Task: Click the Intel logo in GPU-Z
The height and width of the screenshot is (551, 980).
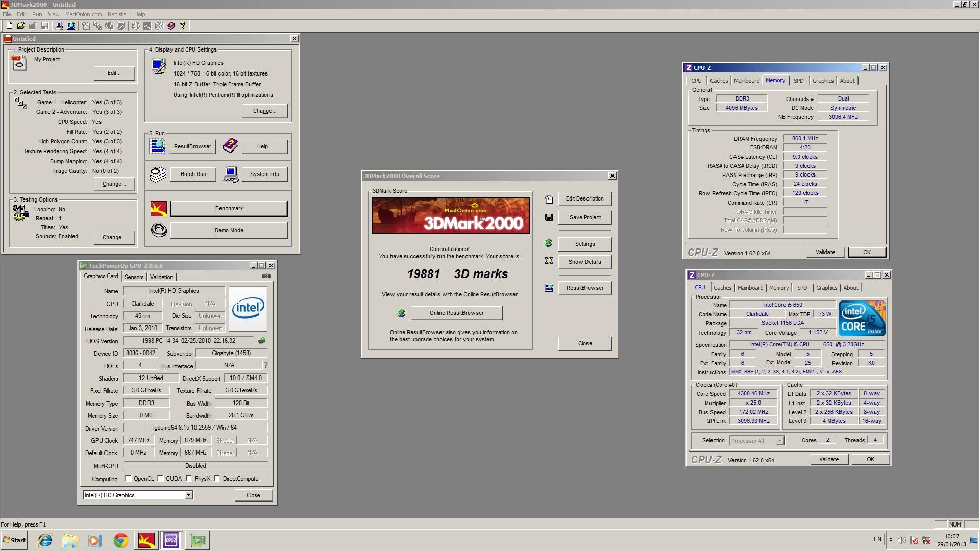Action: 248,309
